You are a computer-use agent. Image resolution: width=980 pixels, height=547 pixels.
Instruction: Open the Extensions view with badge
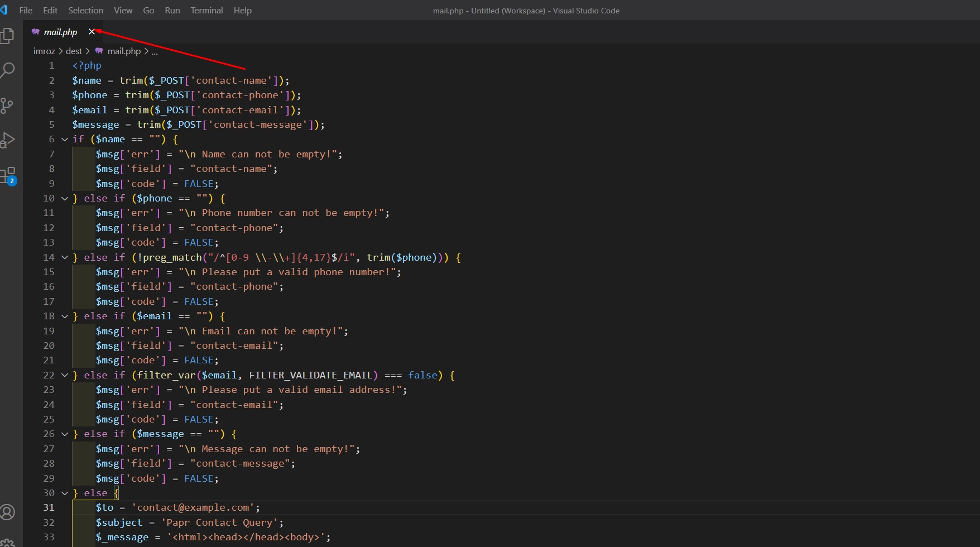[x=8, y=176]
